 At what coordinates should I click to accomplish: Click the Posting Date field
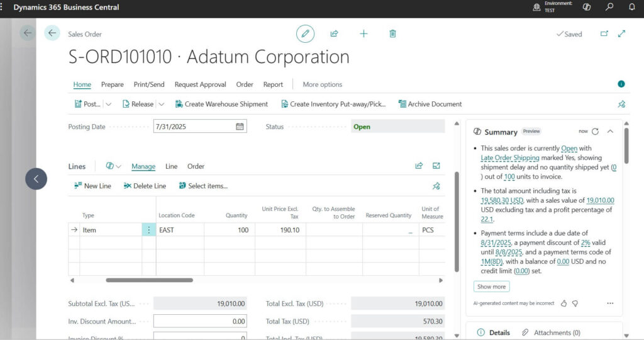click(200, 127)
